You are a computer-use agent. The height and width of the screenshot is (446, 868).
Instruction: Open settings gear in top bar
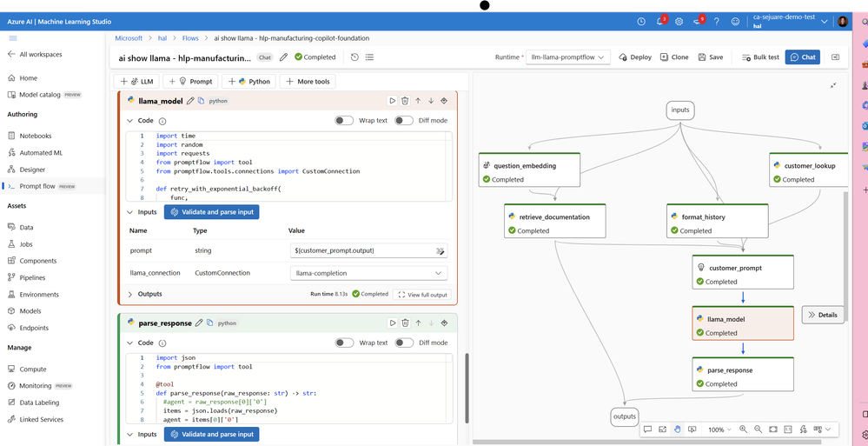tap(679, 22)
